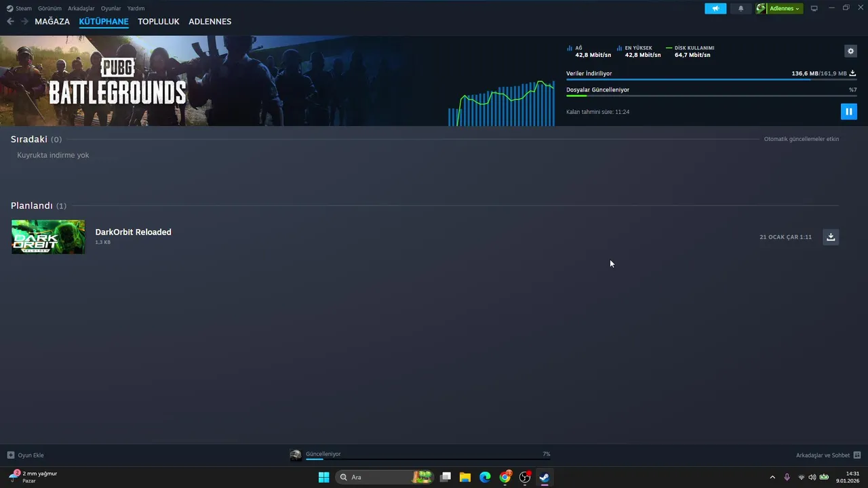
Task: Click PUBG icon in bottom status bar
Action: click(296, 455)
